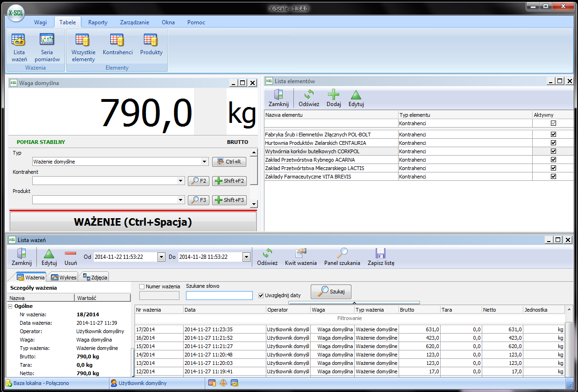The image size is (578, 392).
Task: Save list with Zapisz listę icon
Action: [x=380, y=257]
